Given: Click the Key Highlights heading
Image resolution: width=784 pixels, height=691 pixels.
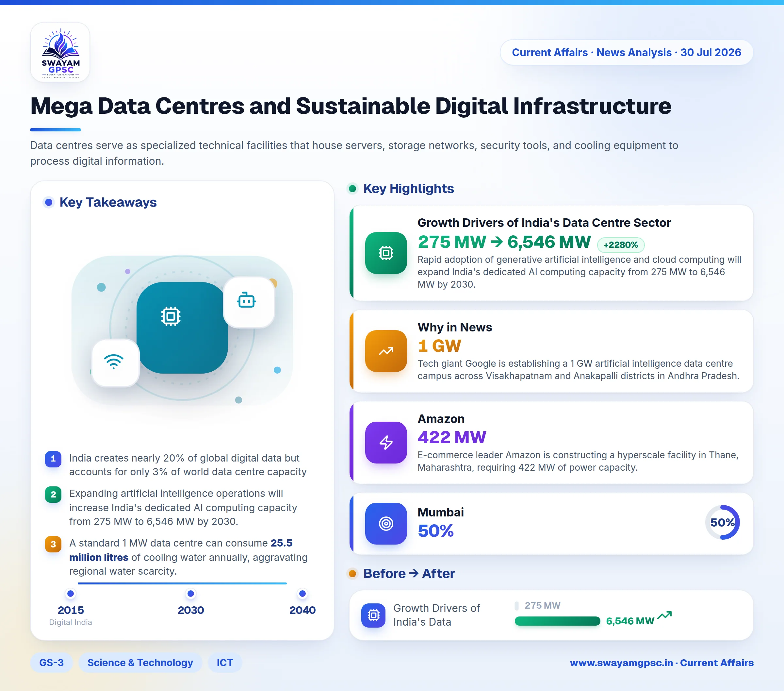Looking at the screenshot, I should [408, 189].
